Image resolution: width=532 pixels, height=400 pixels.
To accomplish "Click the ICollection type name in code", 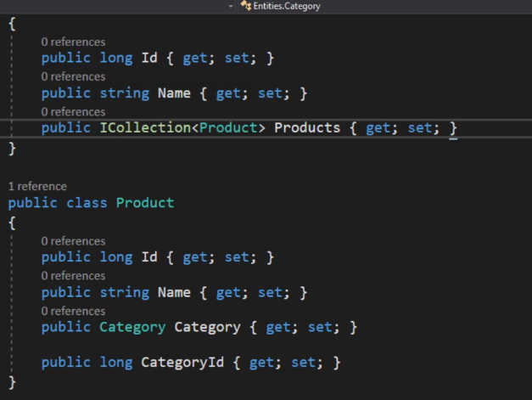I will [145, 128].
